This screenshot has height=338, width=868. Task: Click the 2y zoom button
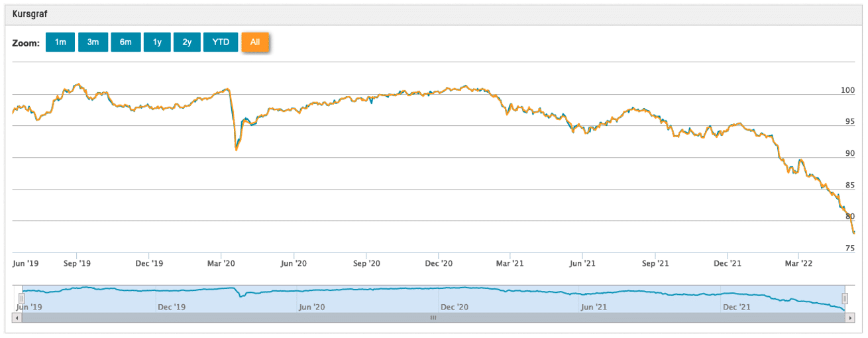(187, 43)
